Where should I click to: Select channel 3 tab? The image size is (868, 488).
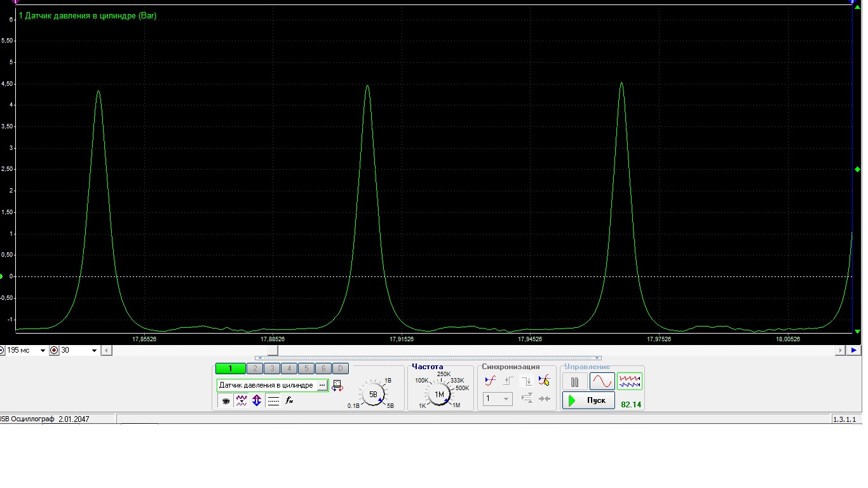tap(272, 369)
